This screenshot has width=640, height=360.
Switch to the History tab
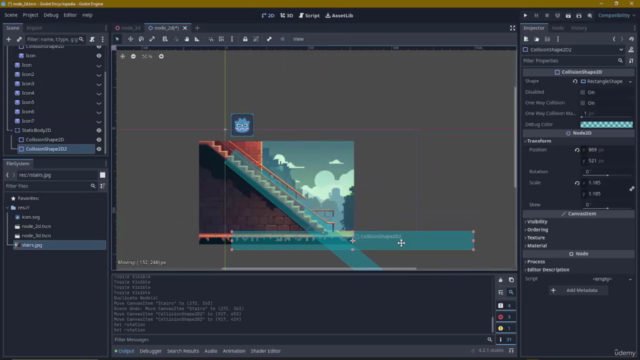coord(579,28)
